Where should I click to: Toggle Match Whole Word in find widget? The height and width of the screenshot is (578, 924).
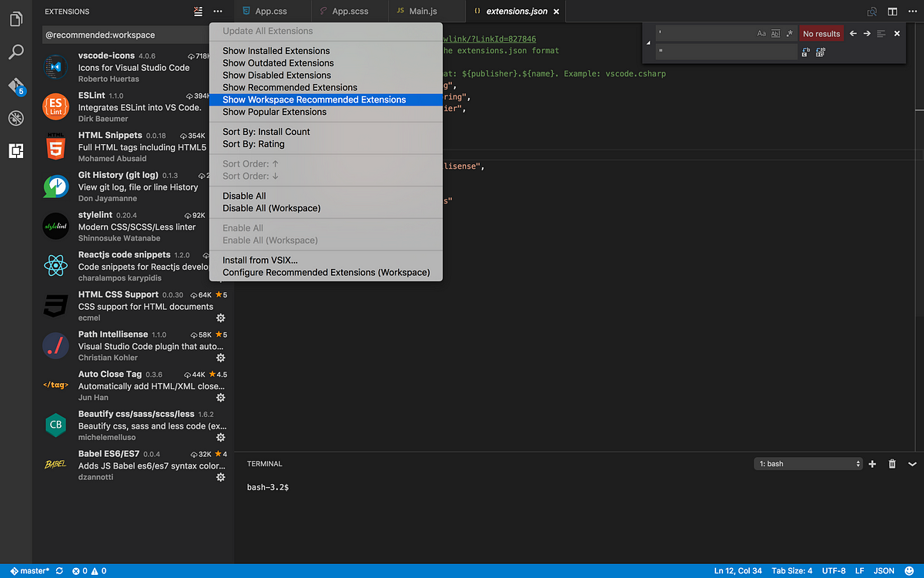(x=775, y=34)
